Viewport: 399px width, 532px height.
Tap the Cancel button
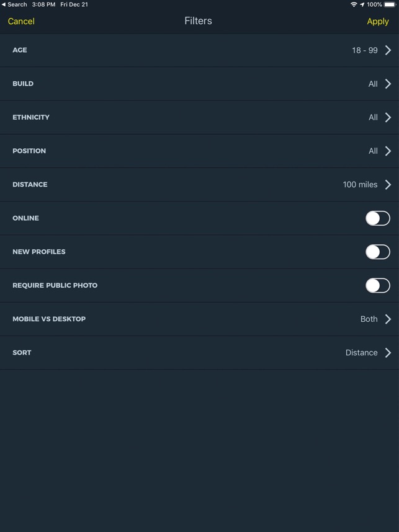pyautogui.click(x=21, y=21)
